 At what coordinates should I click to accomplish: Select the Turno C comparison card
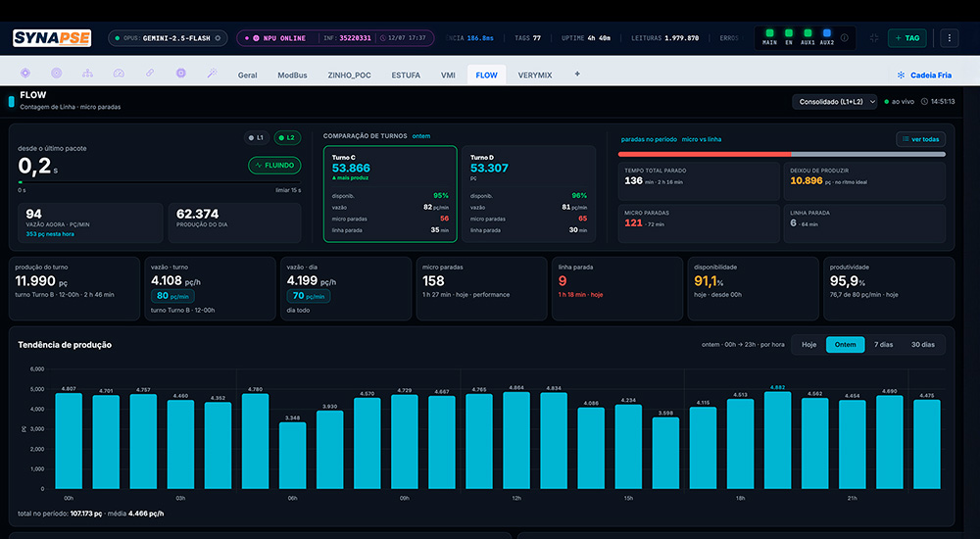(x=390, y=194)
